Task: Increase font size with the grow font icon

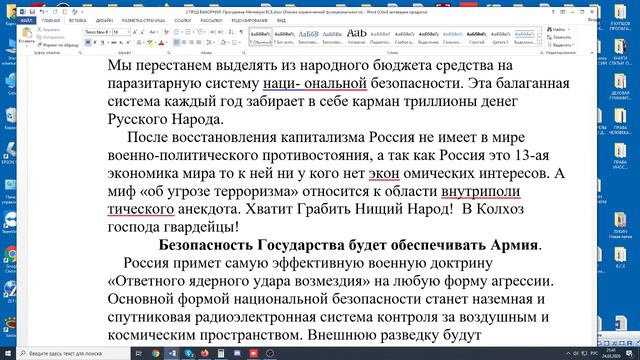Action: coord(135,32)
